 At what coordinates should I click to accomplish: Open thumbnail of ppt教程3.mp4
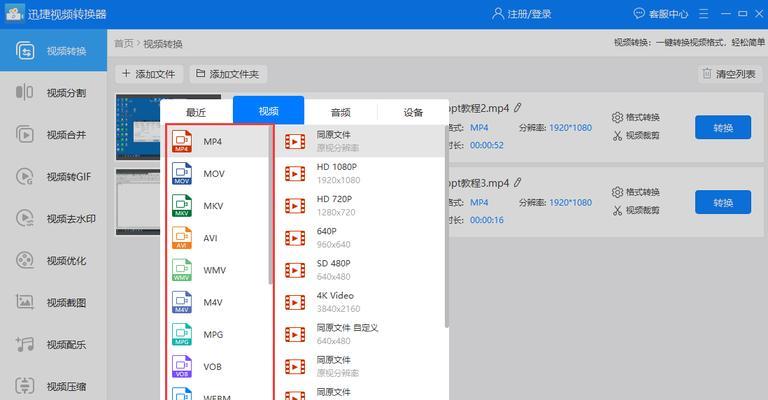[x=138, y=202]
